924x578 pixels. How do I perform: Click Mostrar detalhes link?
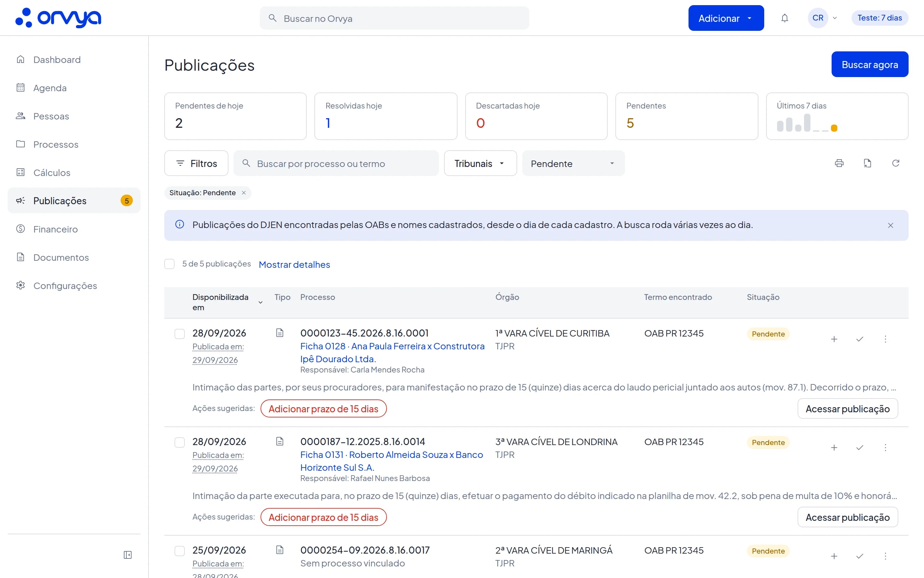295,265
